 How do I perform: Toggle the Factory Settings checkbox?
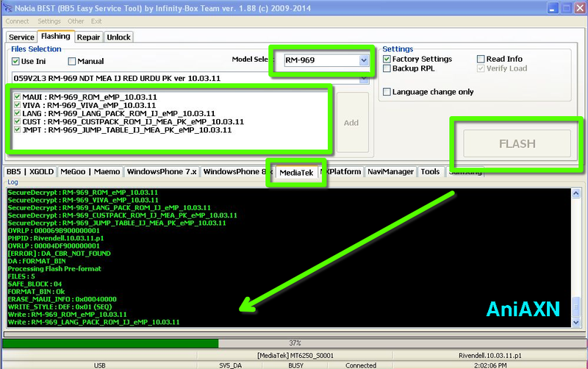(387, 60)
